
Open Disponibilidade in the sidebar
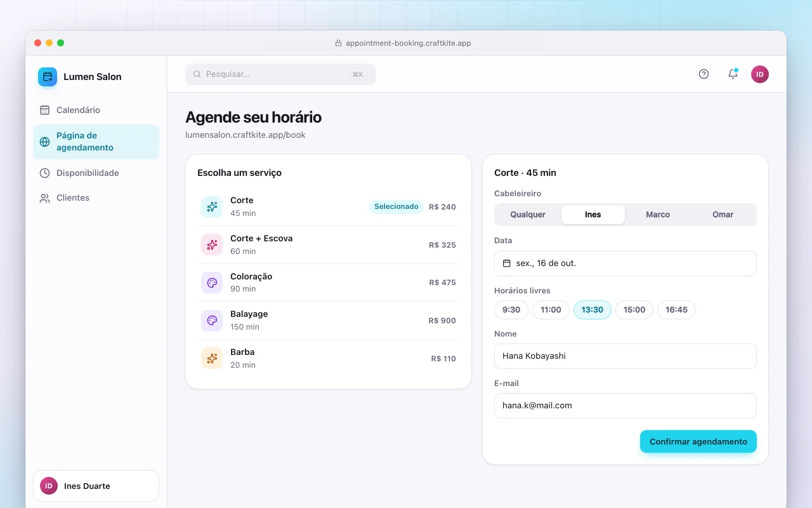(x=96, y=173)
